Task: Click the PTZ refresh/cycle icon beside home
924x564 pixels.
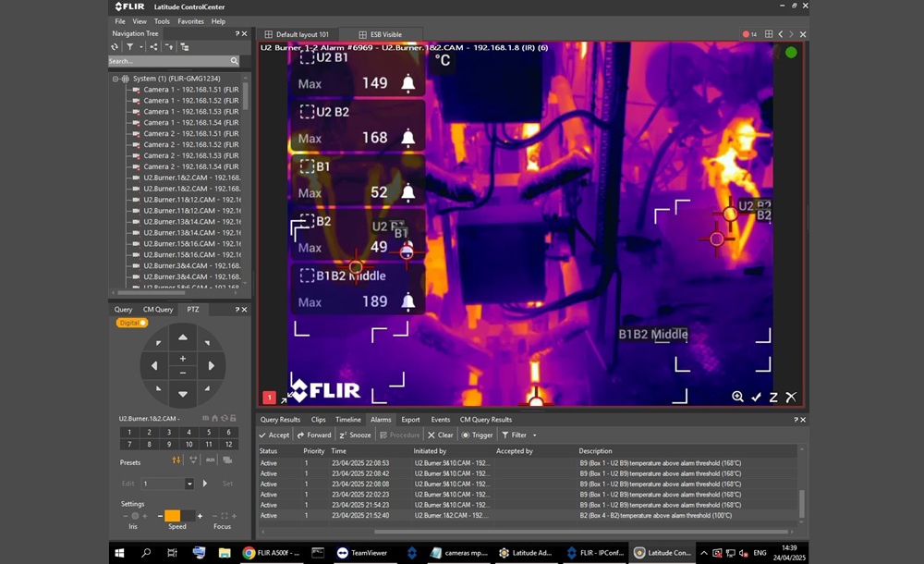Action: 224,418
